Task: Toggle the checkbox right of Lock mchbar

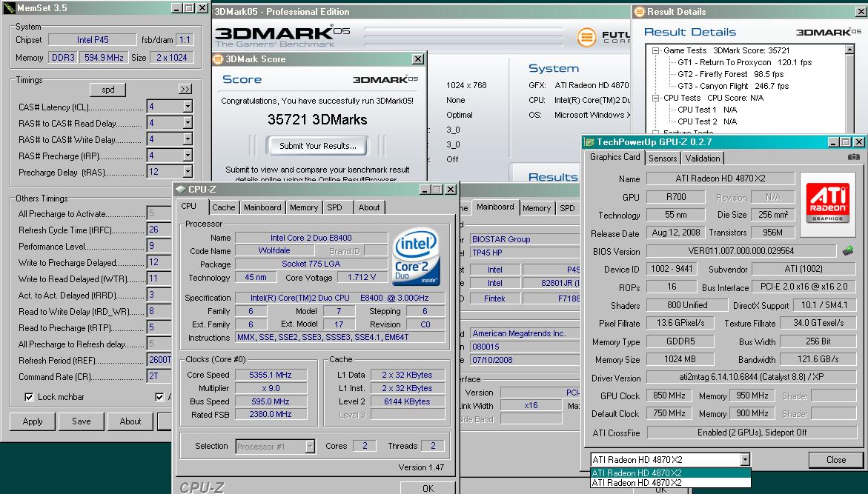Action: click(x=159, y=397)
